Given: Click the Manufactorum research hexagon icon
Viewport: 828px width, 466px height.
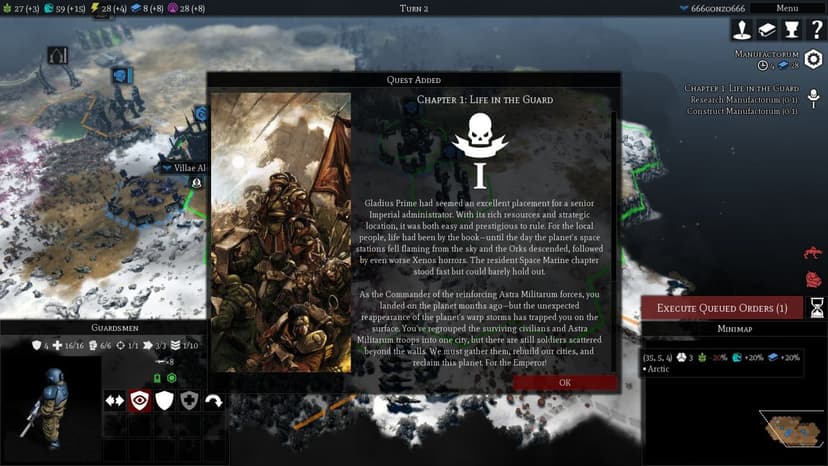Looking at the screenshot, I should click(813, 59).
